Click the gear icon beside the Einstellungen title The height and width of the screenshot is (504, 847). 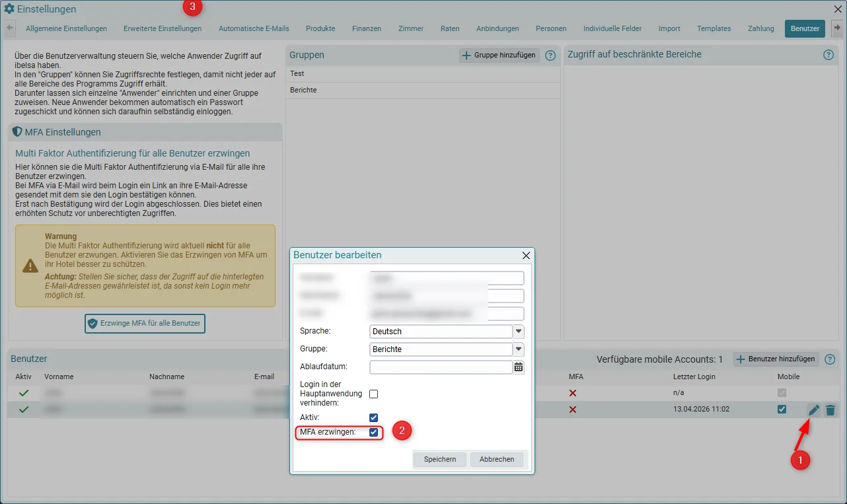pyautogui.click(x=9, y=9)
